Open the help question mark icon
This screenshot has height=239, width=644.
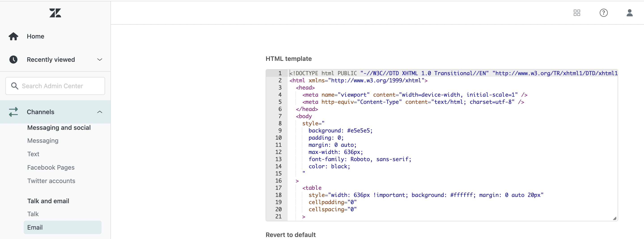pos(604,13)
